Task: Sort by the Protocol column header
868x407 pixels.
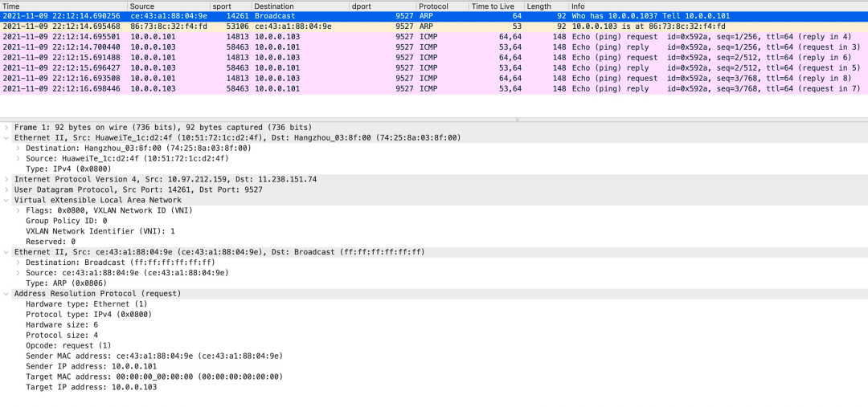Action: pyautogui.click(x=442, y=6)
